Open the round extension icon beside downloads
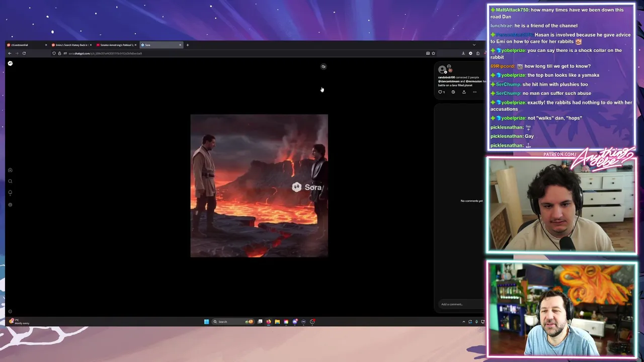 click(x=470, y=53)
